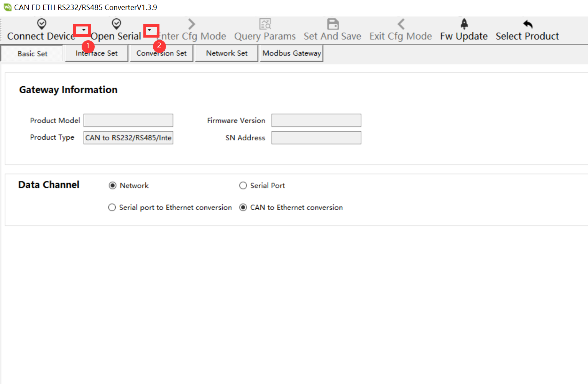Expand the Open Serial dropdown arrow
This screenshot has height=384, width=588.
[150, 30]
